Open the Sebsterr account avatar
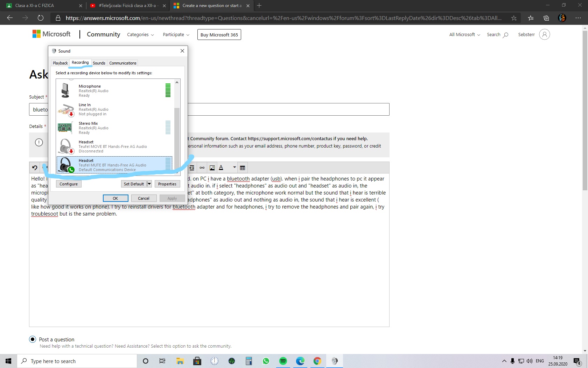Screen dimensions: 588x368 pyautogui.click(x=545, y=34)
